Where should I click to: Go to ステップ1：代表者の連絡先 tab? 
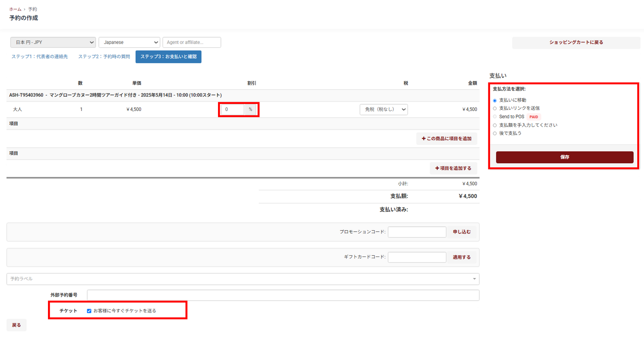(40, 57)
